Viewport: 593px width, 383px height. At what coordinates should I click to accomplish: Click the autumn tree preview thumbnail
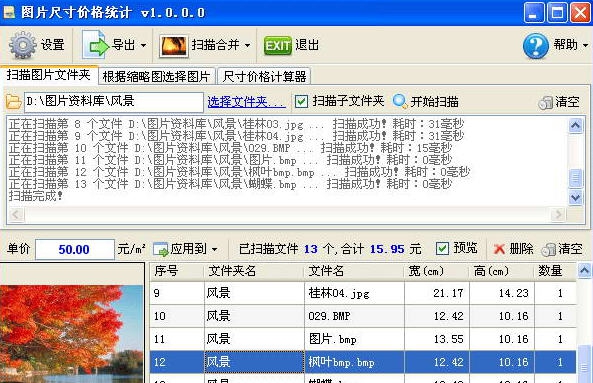click(72, 334)
